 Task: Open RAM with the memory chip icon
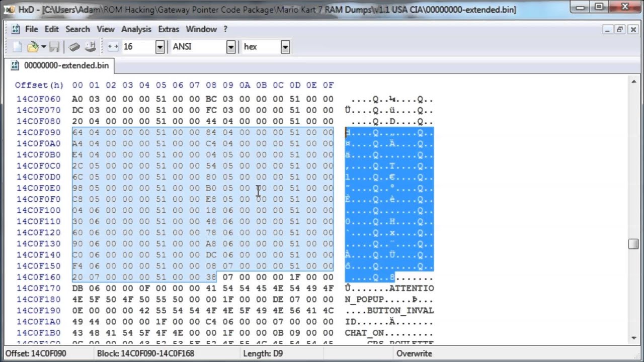pyautogui.click(x=74, y=47)
